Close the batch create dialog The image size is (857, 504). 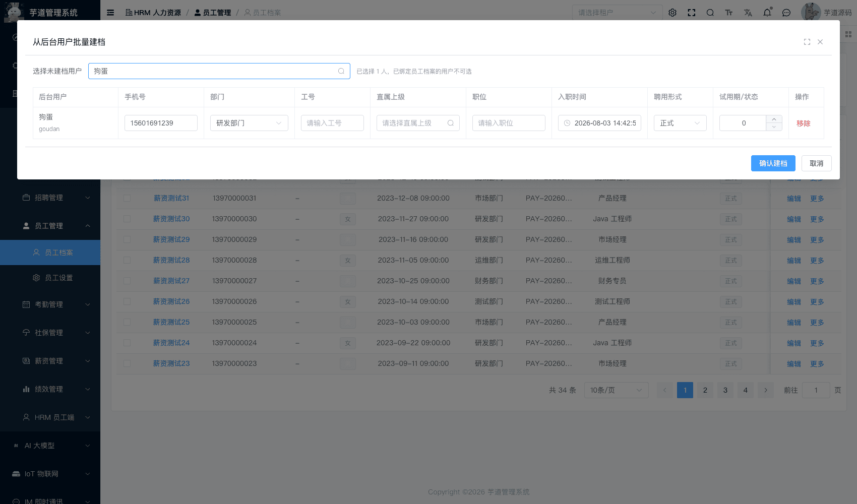(x=820, y=42)
